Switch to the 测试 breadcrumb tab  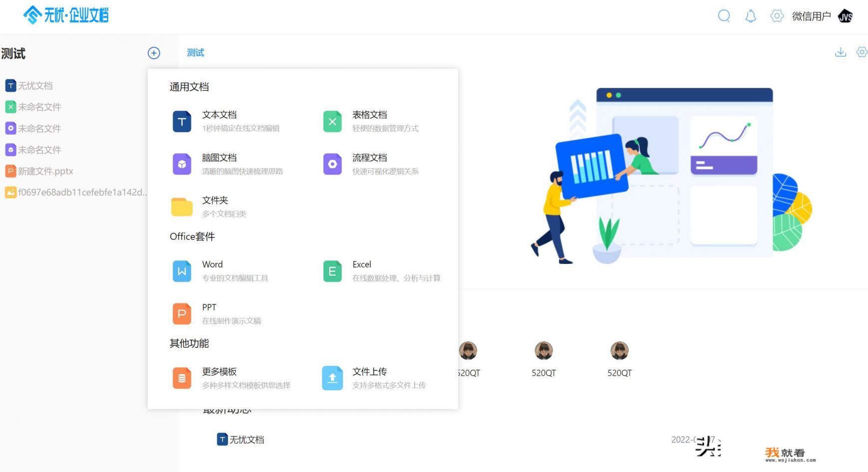tap(195, 52)
